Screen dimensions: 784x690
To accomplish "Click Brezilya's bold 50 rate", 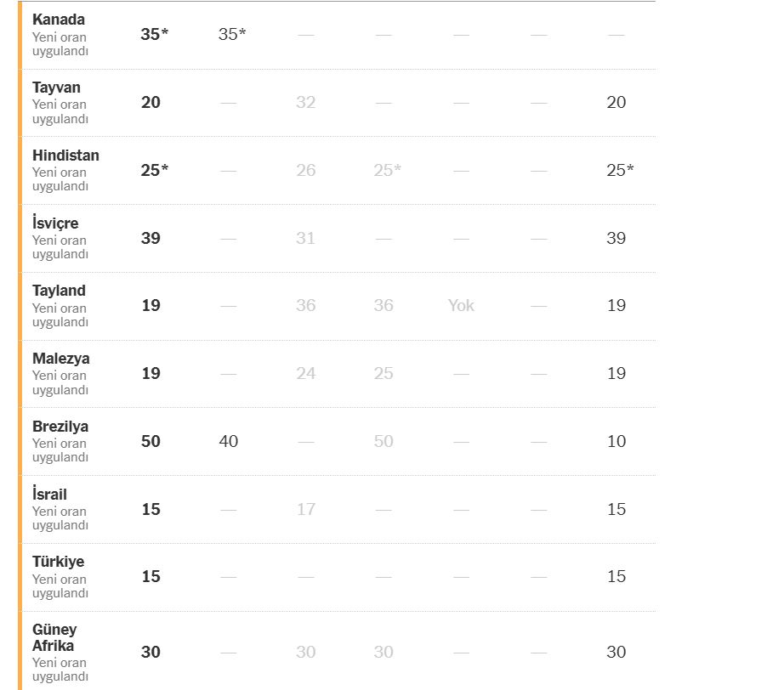I will coord(151,442).
